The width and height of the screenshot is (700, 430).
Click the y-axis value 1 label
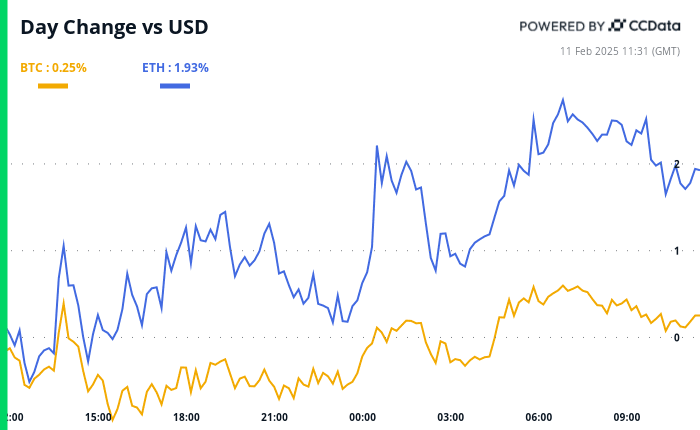pyautogui.click(x=677, y=251)
